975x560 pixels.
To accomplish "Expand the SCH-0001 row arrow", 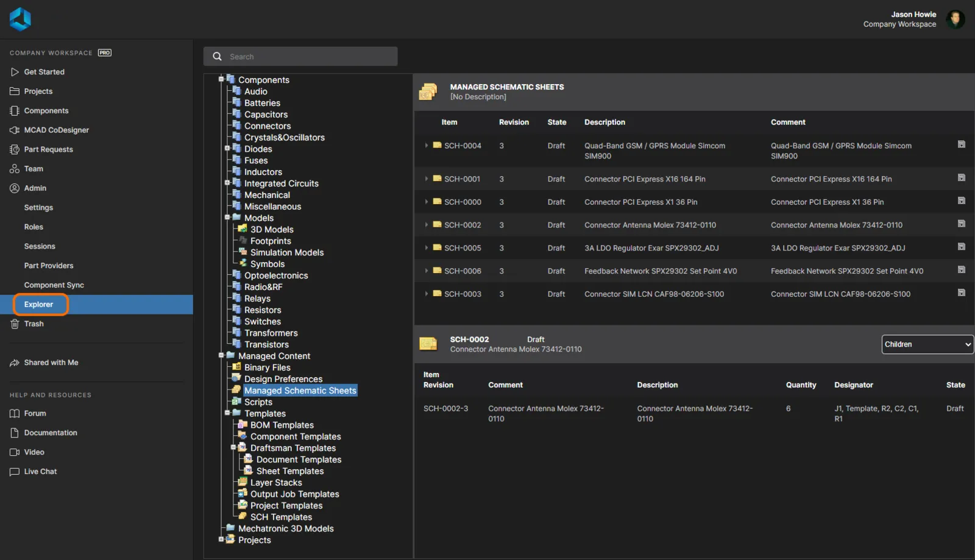I will pyautogui.click(x=426, y=179).
